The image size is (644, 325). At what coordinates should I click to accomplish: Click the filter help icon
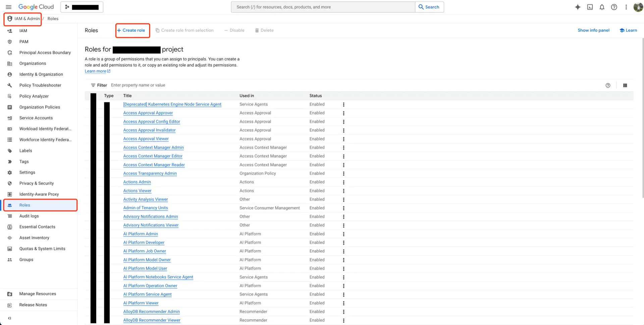pyautogui.click(x=608, y=85)
